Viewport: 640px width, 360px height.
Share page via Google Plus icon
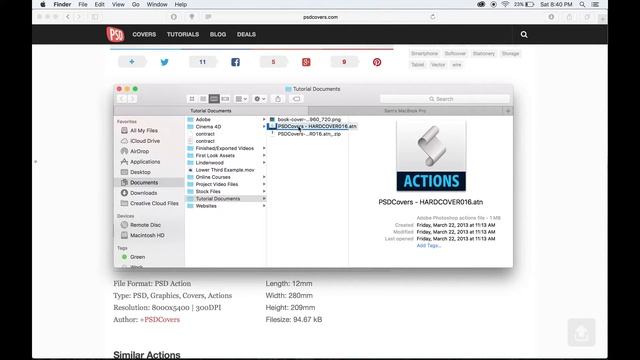pos(306,62)
